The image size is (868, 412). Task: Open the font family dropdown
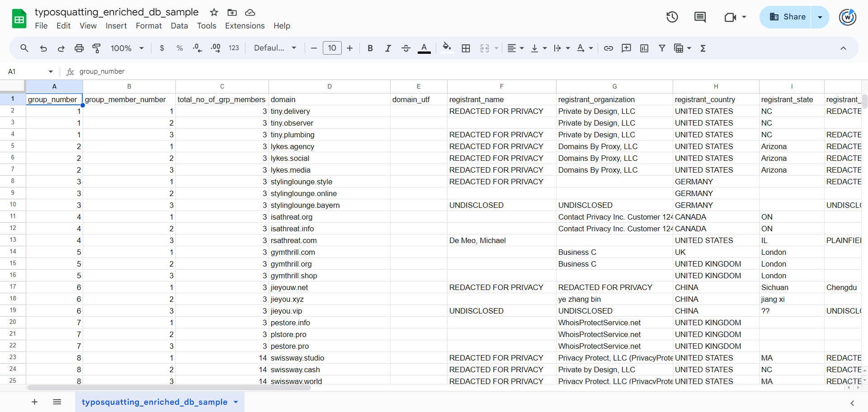click(x=275, y=48)
